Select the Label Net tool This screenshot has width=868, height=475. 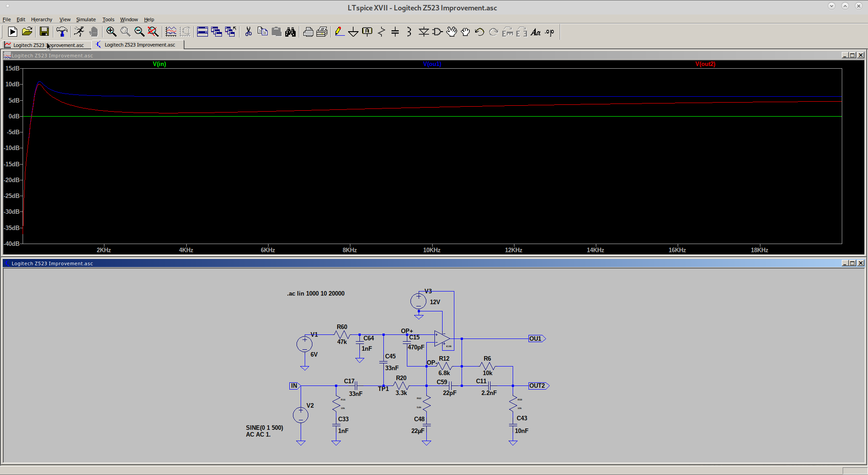coord(367,32)
